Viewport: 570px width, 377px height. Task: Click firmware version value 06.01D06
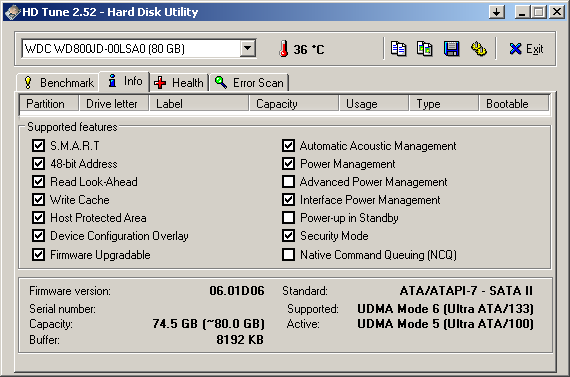point(237,291)
